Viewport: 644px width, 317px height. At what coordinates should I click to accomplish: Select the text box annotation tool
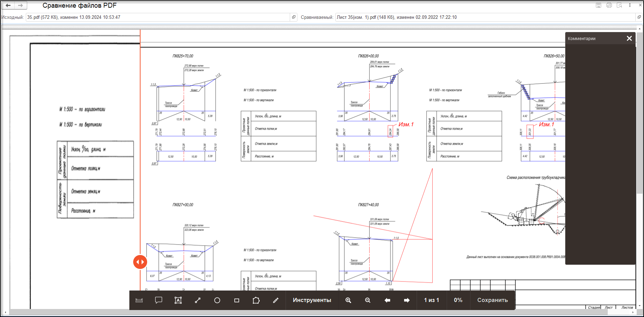click(178, 300)
